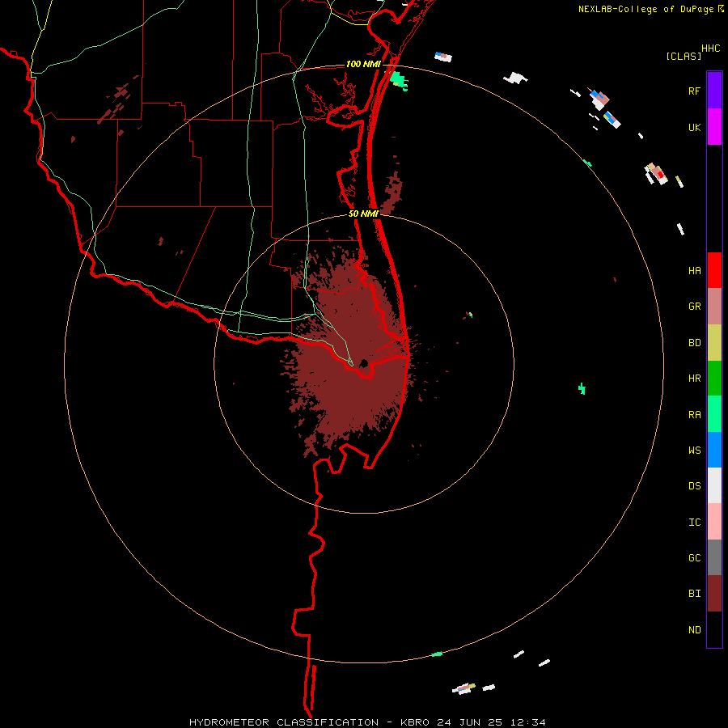Image resolution: width=728 pixels, height=728 pixels.
Task: Click the NEXLAB-College of DuPage credit text
Action: pos(645,9)
